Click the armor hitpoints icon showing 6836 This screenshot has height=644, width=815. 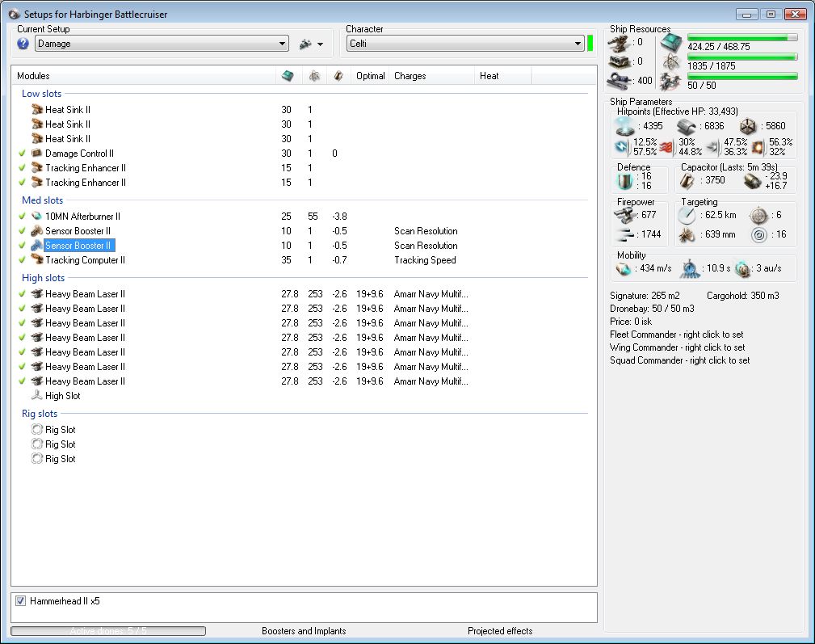[x=687, y=126]
